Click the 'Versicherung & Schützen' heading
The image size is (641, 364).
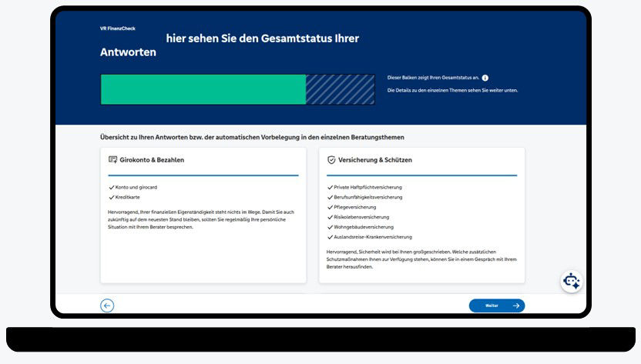pyautogui.click(x=375, y=160)
